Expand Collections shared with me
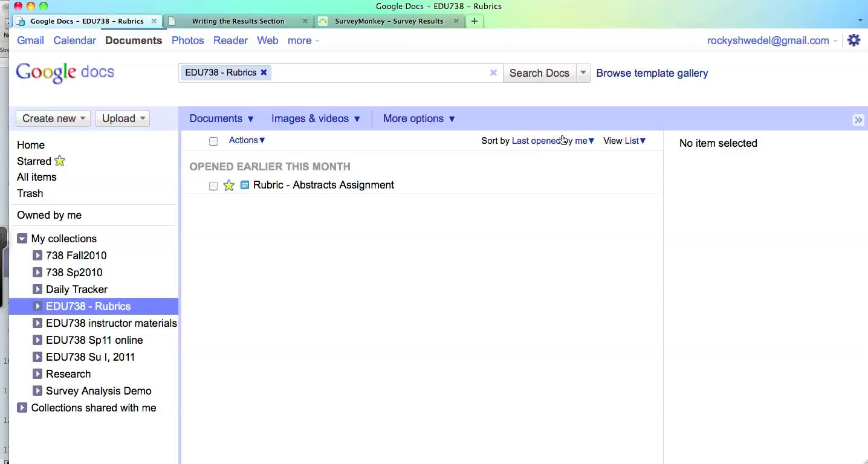 22,408
